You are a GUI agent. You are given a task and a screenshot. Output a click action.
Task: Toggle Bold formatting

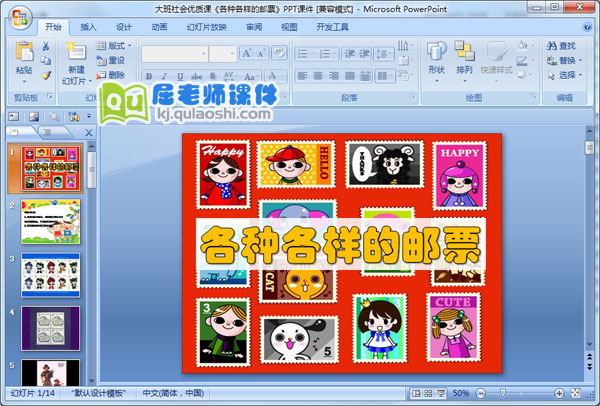[149, 76]
